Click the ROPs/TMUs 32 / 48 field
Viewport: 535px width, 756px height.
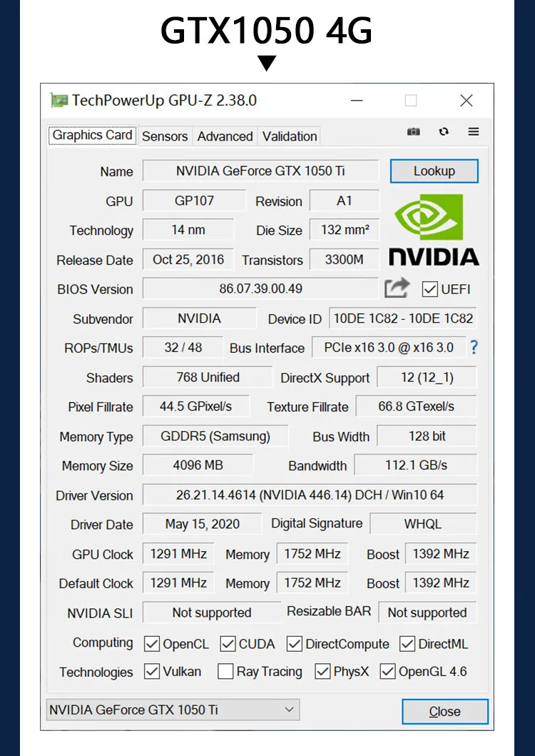coord(183,348)
